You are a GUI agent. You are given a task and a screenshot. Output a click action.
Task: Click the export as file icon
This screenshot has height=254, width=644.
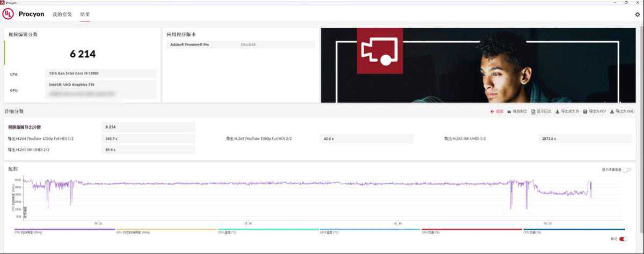557,111
